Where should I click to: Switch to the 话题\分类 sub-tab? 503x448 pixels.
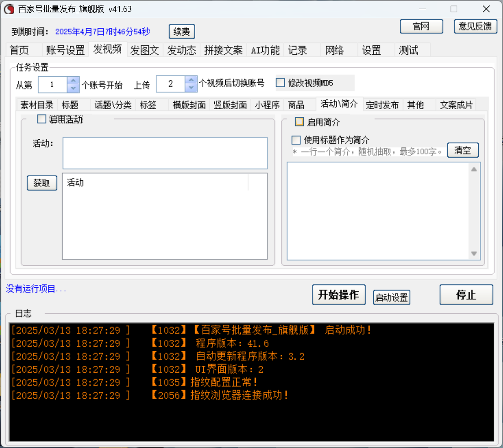113,105
